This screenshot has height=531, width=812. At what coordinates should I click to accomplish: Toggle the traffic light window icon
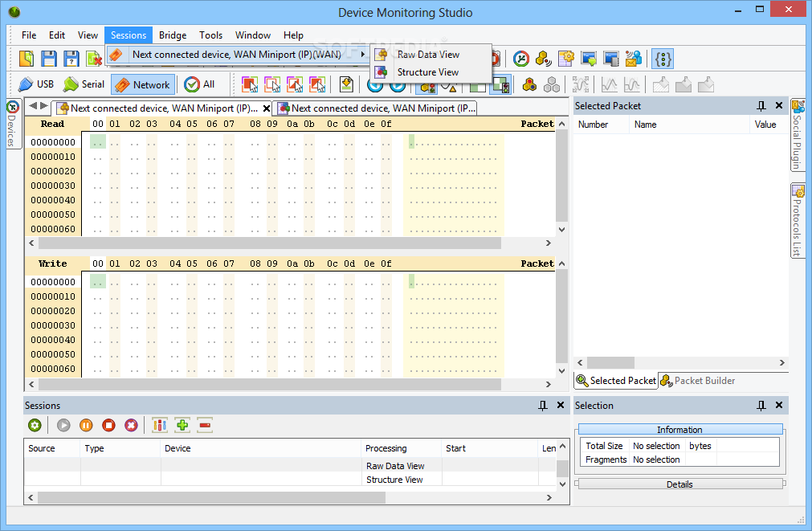(500, 84)
